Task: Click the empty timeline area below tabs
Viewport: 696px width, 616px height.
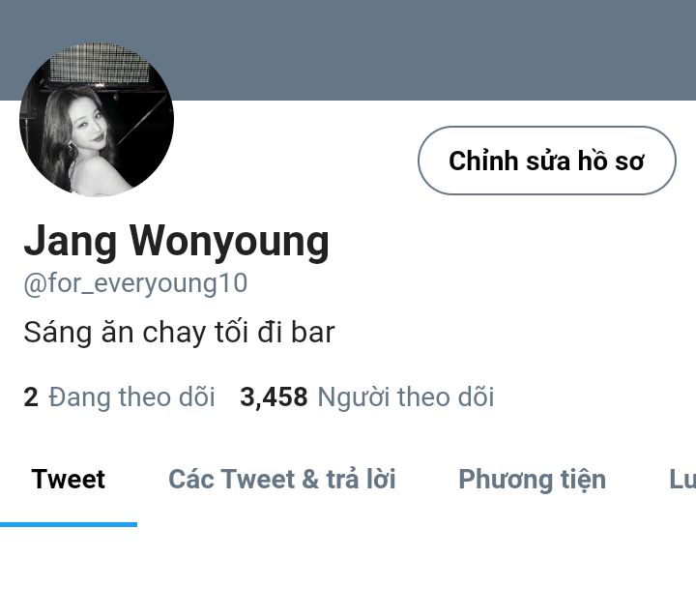Action: tap(348, 572)
